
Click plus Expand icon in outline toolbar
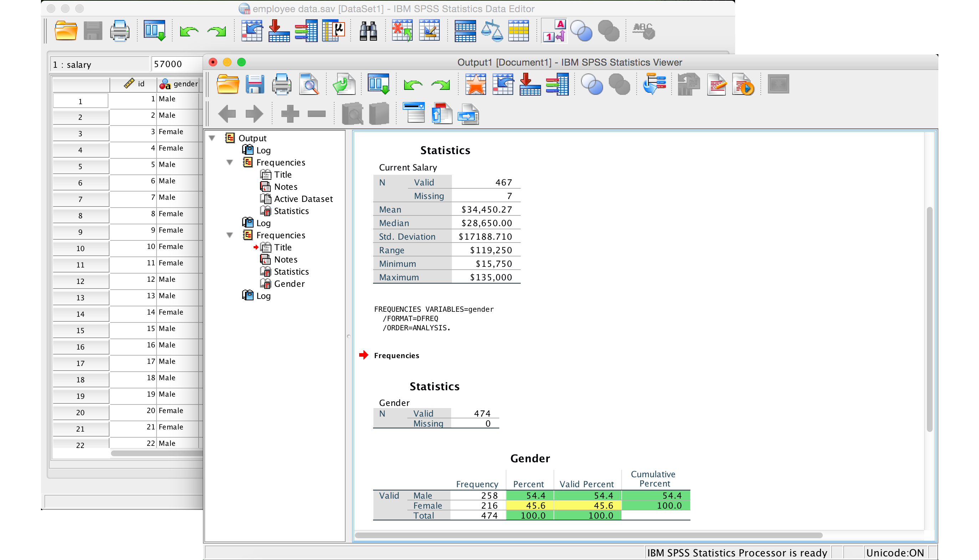[x=290, y=113]
